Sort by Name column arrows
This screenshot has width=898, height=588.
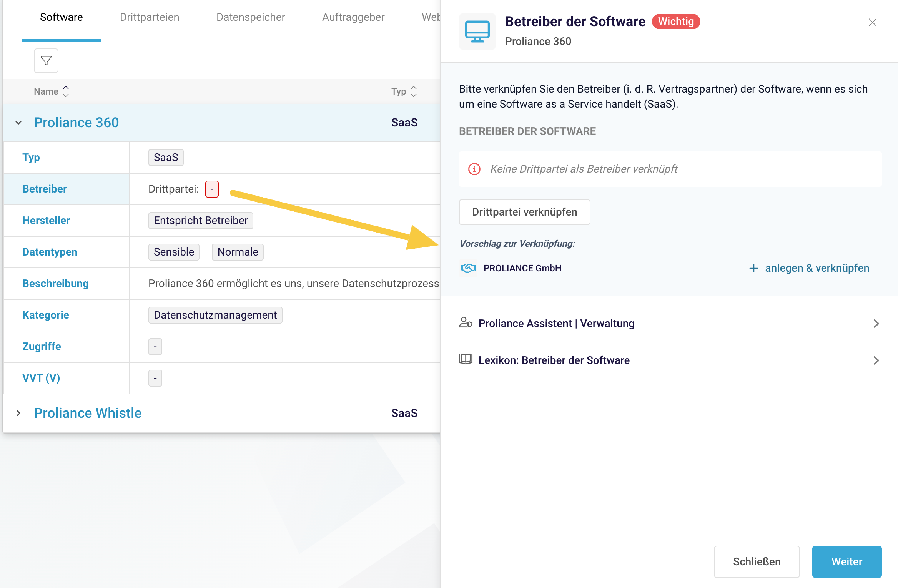66,91
